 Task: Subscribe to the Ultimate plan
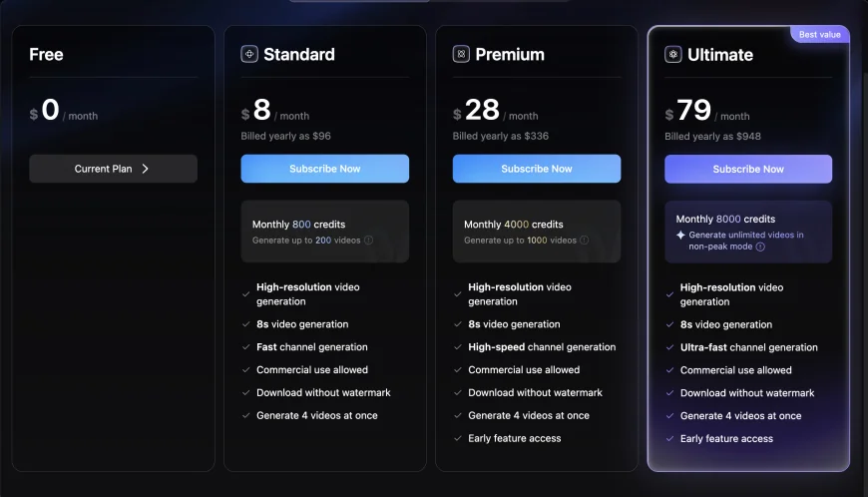748,170
